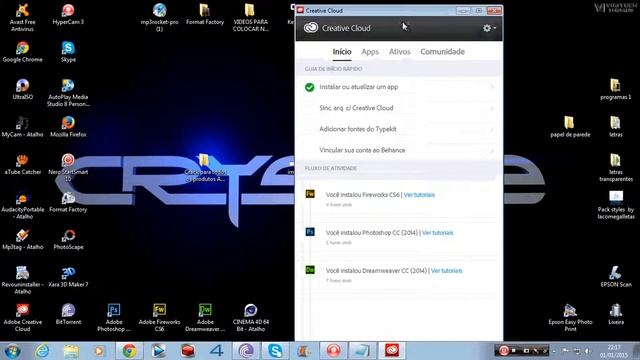Expand Instalar ou atualizar um app item
Screen dimensions: 640x360
tap(399, 87)
